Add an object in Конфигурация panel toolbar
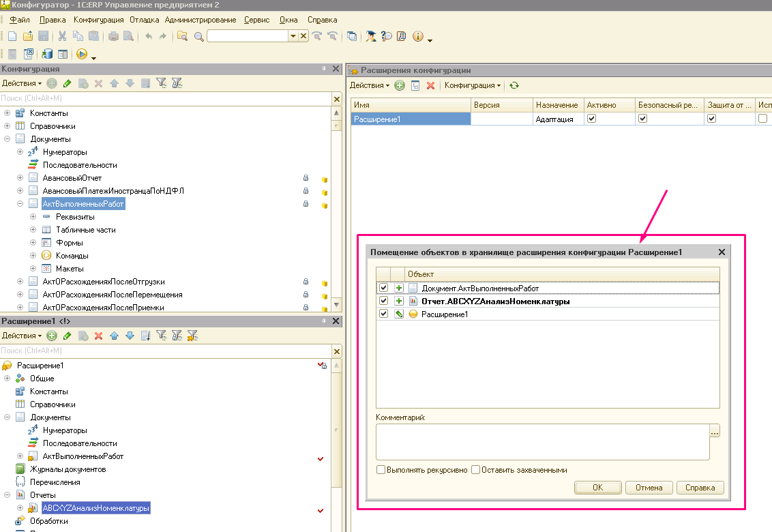The image size is (772, 532). [52, 83]
